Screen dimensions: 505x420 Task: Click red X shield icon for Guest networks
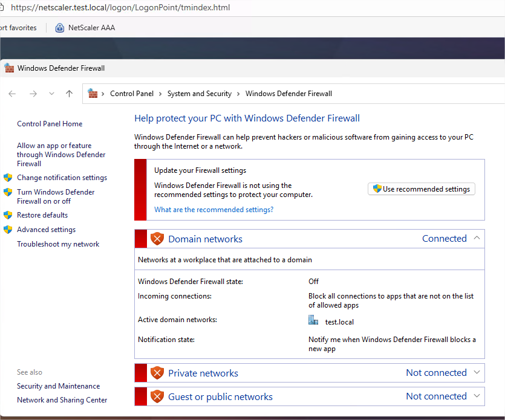point(157,396)
